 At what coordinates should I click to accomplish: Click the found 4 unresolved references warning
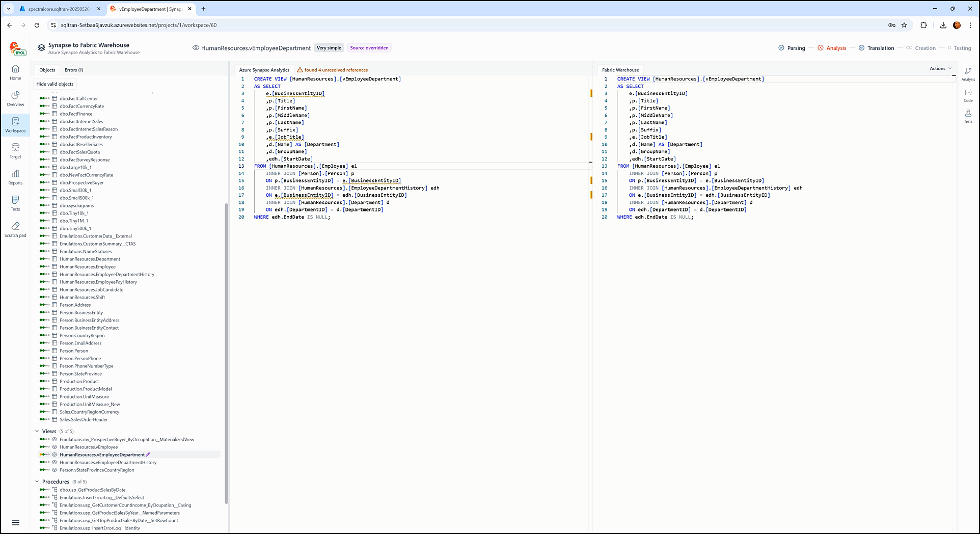(x=336, y=70)
